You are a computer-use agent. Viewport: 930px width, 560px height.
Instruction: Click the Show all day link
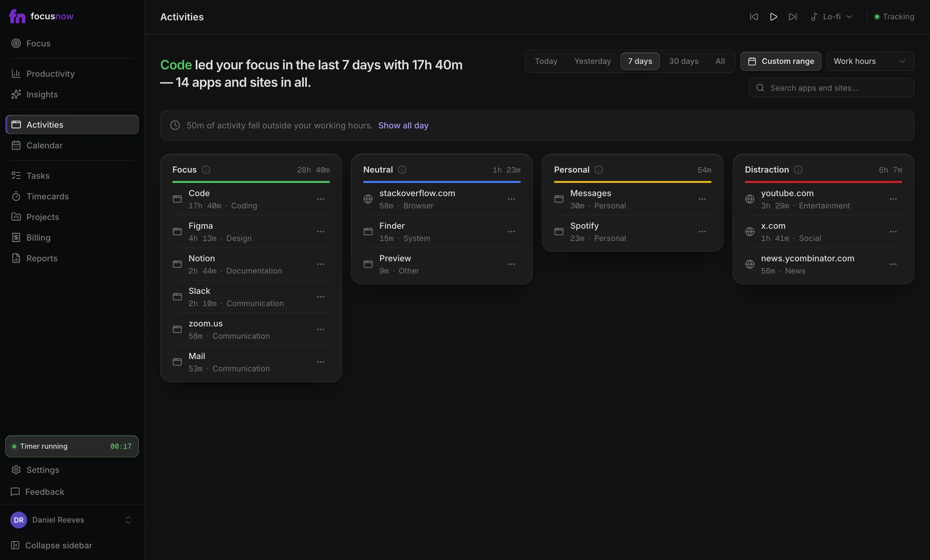tap(403, 126)
